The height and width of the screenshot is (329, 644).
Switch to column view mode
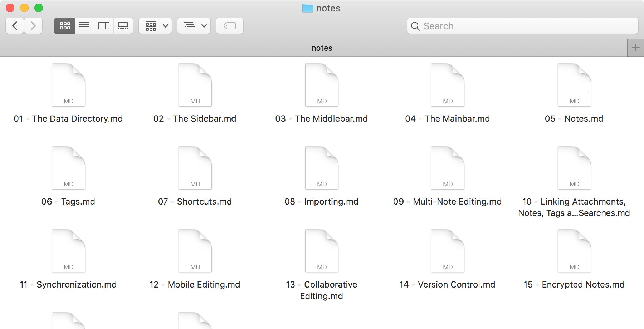(104, 25)
